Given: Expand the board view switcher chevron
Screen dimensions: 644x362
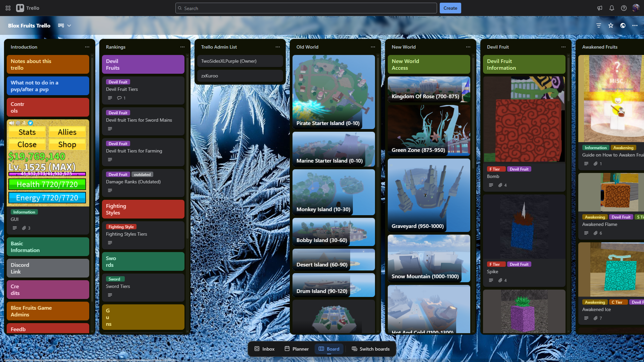Looking at the screenshot, I should [69, 25].
